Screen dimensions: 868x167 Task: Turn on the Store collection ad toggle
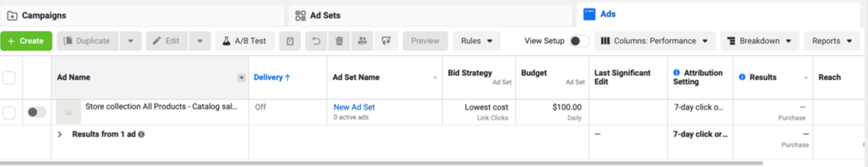pos(37,112)
